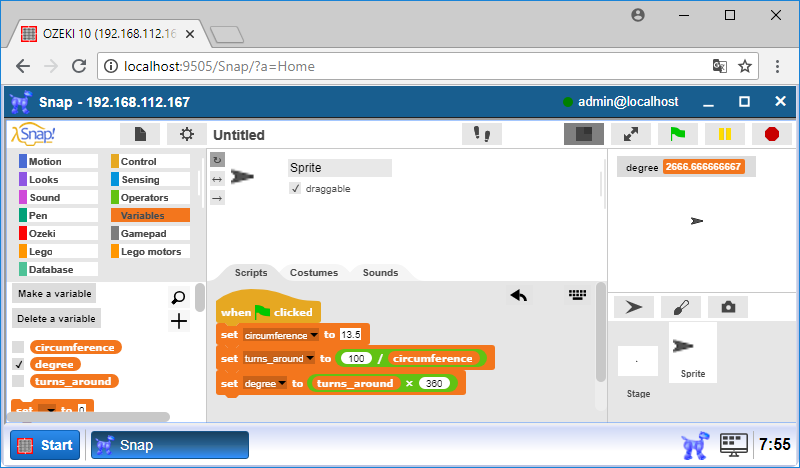
Task: Open the Snap settings gear menu
Action: coord(187,134)
